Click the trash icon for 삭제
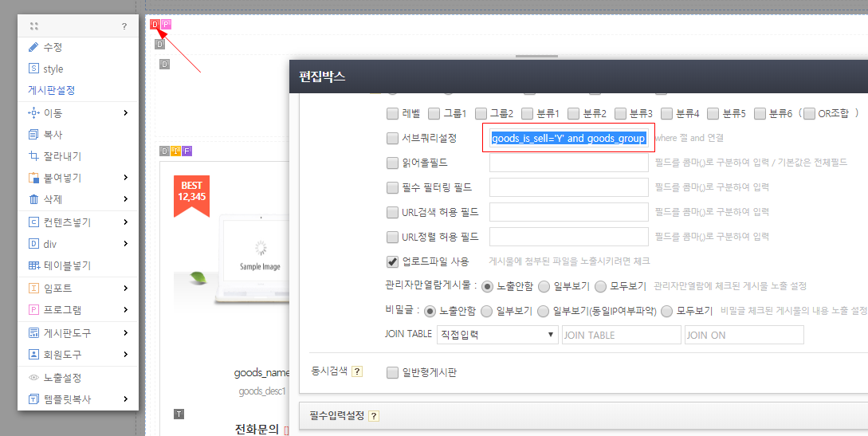Viewport: 868px width, 436px height. click(x=33, y=199)
